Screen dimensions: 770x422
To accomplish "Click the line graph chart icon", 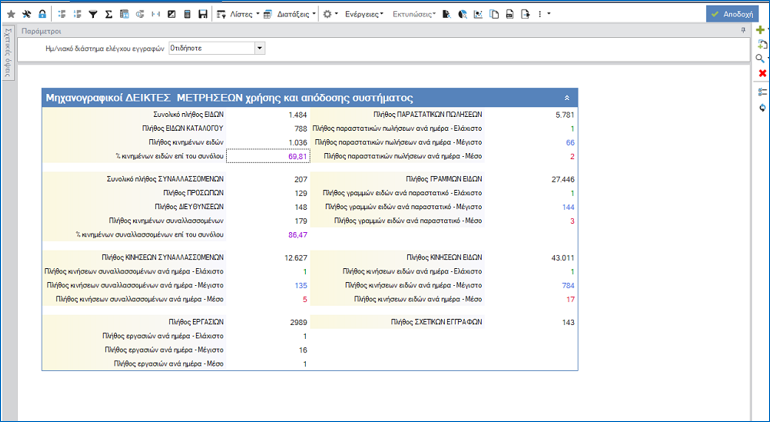I will pyautogui.click(x=478, y=14).
